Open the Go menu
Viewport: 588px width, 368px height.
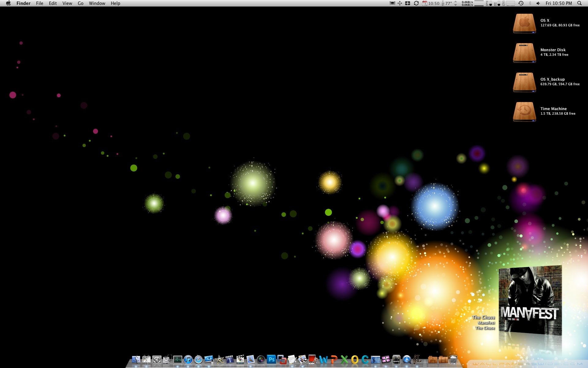[81, 3]
